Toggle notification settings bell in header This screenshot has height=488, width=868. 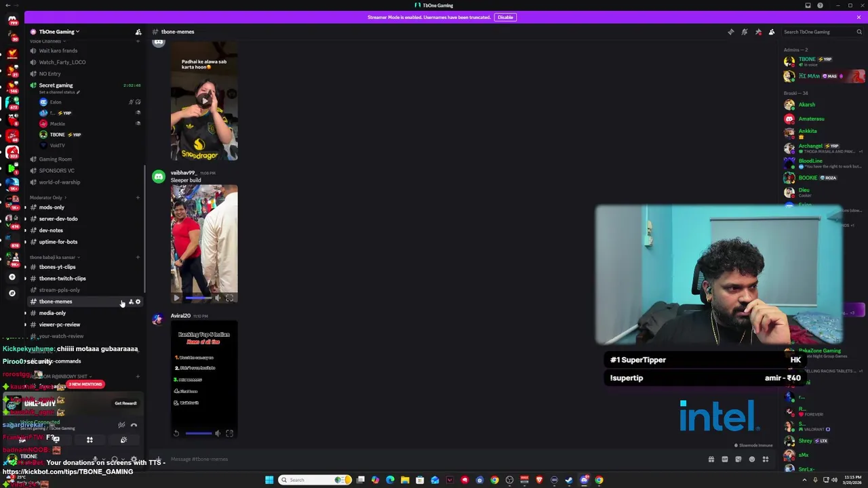coord(745,32)
